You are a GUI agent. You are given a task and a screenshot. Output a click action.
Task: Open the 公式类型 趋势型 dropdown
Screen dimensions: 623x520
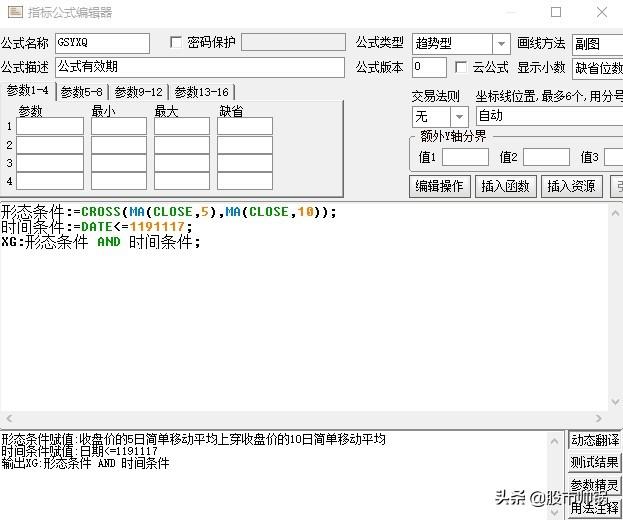501,44
